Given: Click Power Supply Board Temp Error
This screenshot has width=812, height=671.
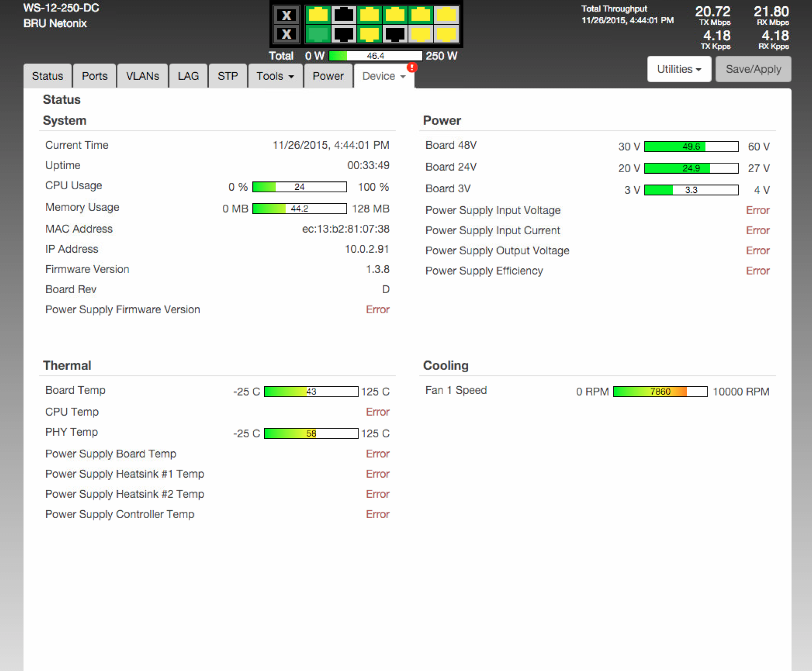Looking at the screenshot, I should pos(378,453).
